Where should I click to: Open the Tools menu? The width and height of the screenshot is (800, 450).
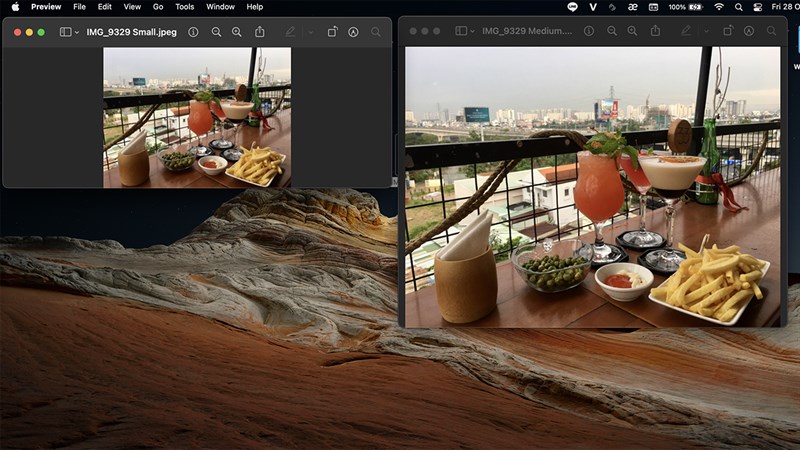tap(184, 6)
